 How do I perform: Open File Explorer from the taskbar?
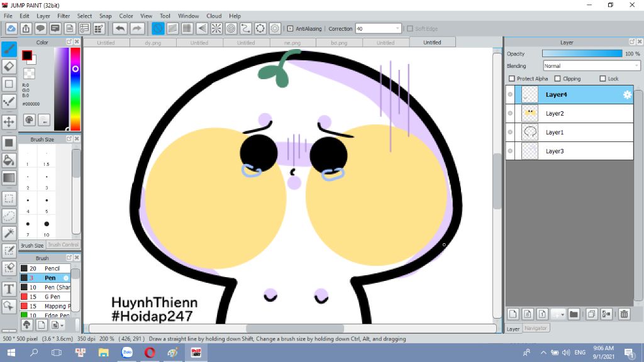[104, 353]
